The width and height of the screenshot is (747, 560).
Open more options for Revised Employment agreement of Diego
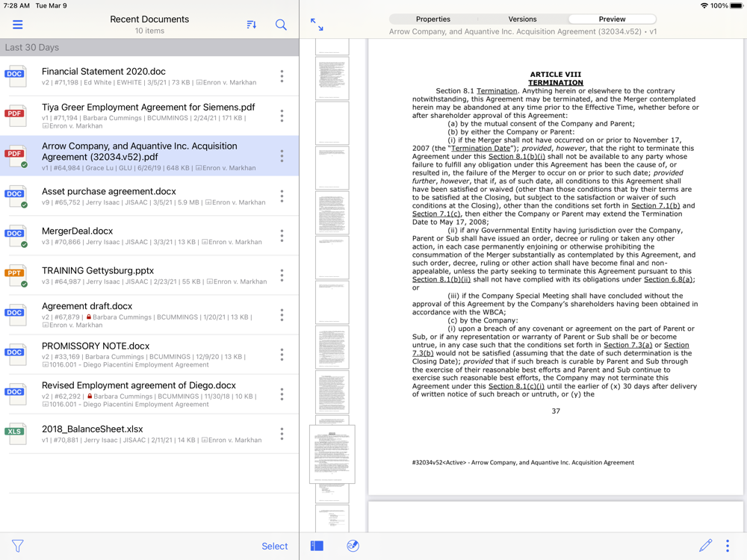pos(282,393)
